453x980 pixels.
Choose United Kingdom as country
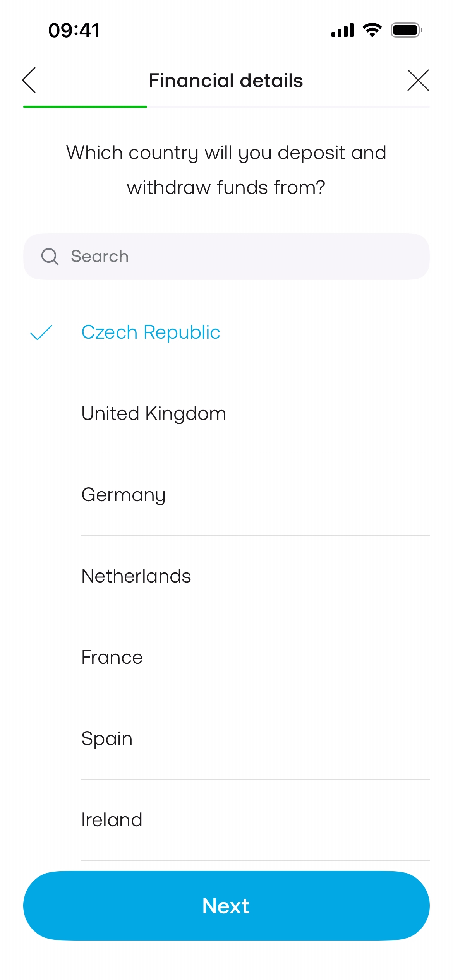pyautogui.click(x=154, y=414)
